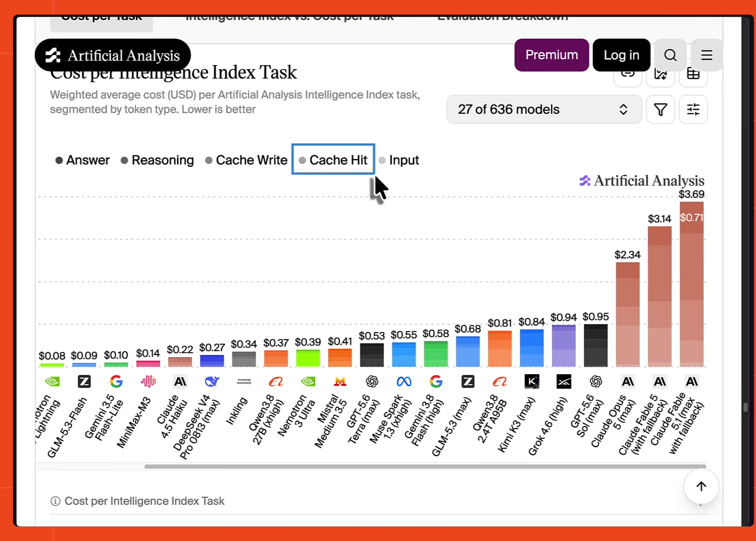The image size is (756, 541).
Task: Click the lime green $0.39 Nemotron 3 Ultra bar
Action: 308,358
